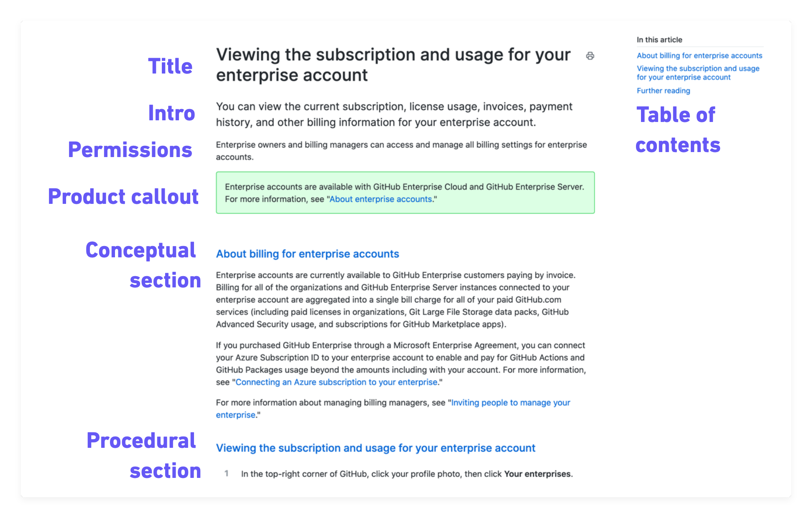Expand the 'About billing for enterprise accounts' TOC entry
Screen dimensions: 812x518
pos(698,55)
